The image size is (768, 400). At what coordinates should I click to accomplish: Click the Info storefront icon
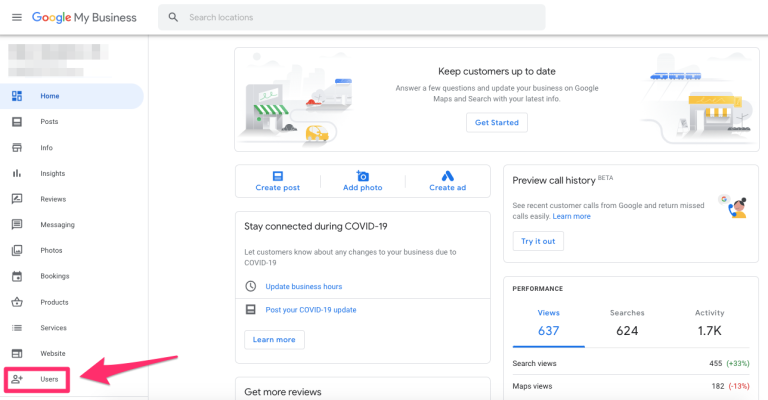pos(17,148)
